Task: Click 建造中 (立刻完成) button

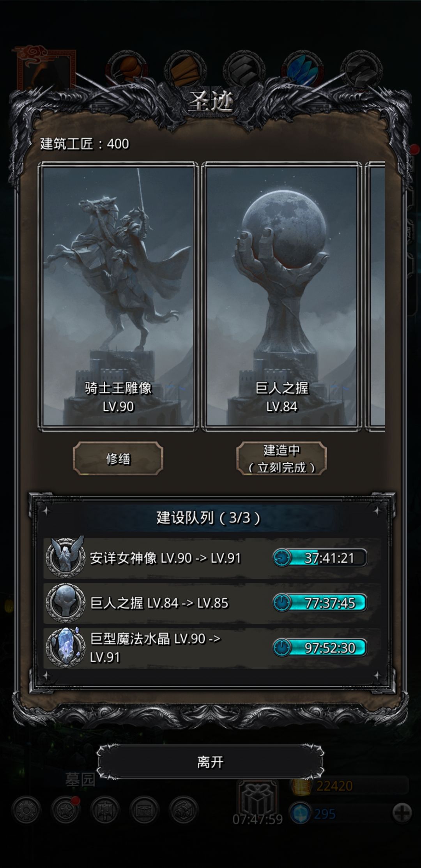Action: [x=281, y=459]
